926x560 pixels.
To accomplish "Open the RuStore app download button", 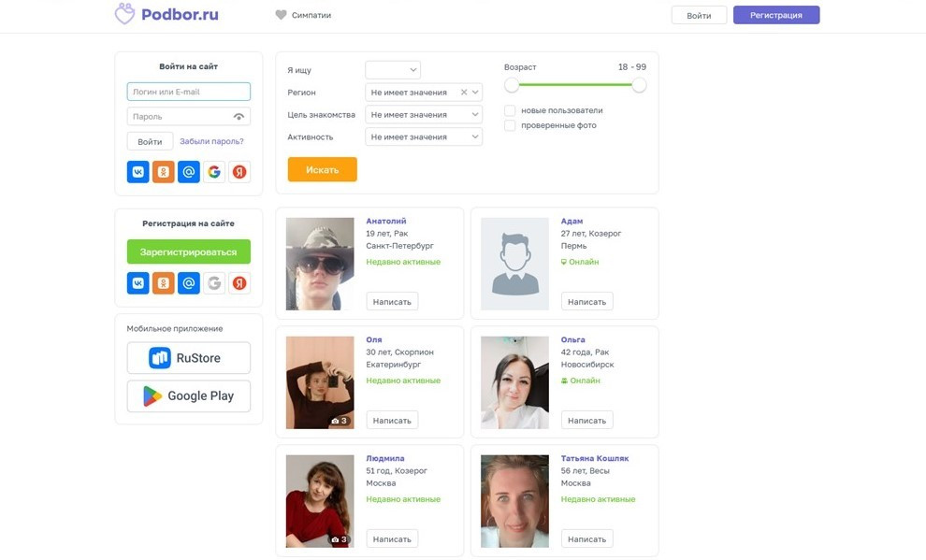I will coord(188,358).
